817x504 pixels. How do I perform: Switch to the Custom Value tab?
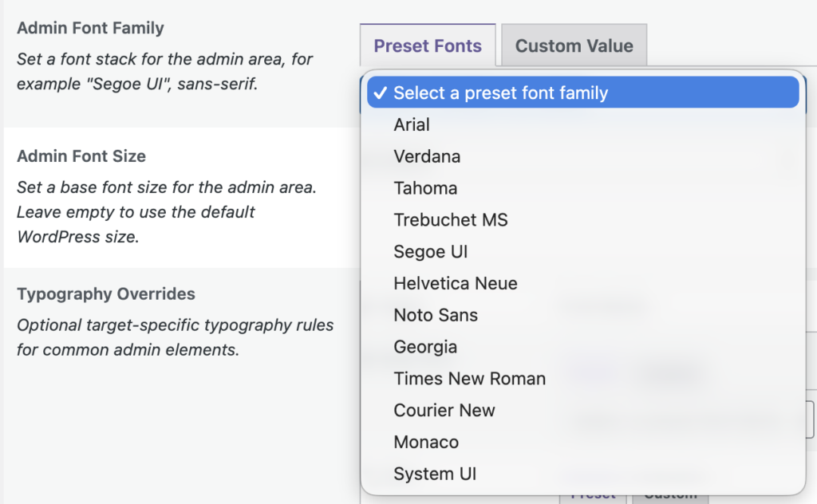[573, 46]
